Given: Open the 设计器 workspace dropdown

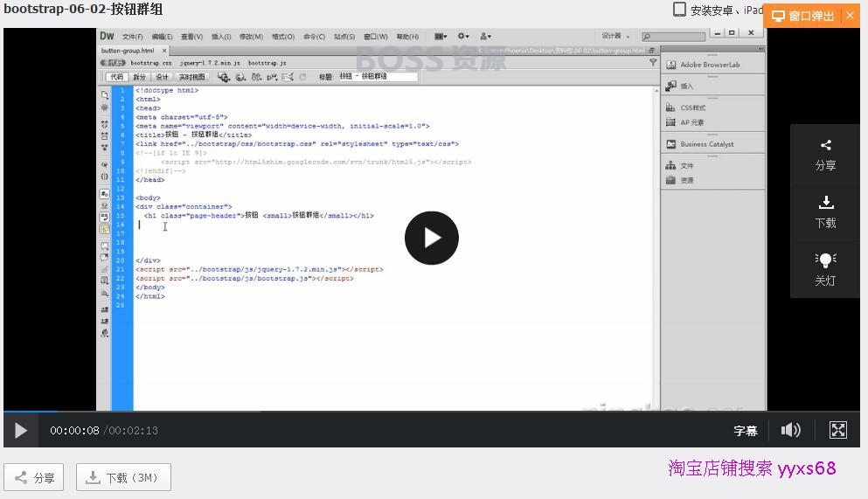Looking at the screenshot, I should (615, 36).
